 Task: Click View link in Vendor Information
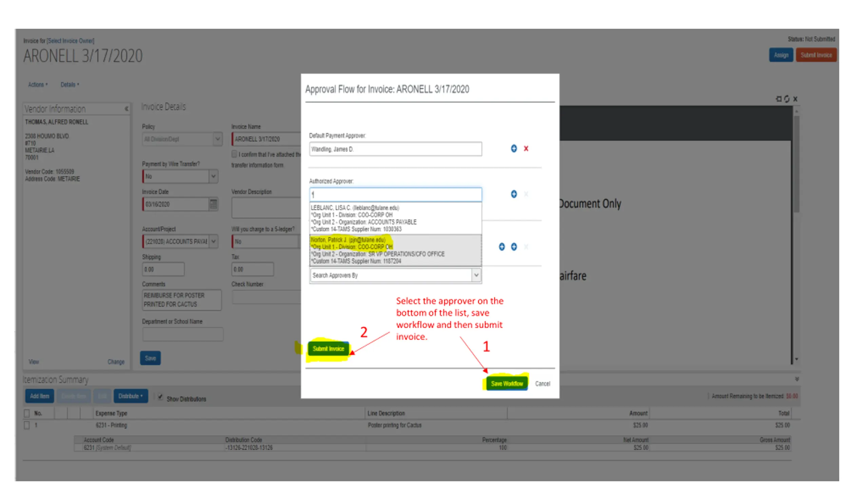tap(34, 362)
